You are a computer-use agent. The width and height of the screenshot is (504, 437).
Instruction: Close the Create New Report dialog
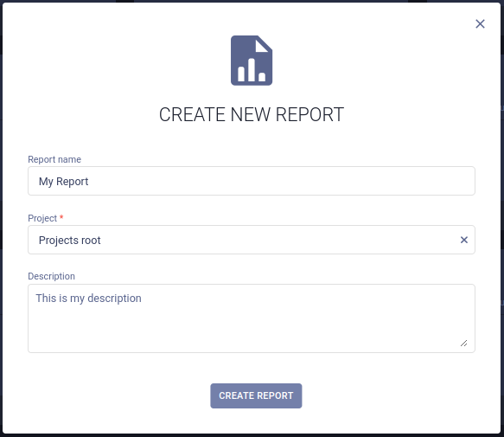(x=480, y=24)
